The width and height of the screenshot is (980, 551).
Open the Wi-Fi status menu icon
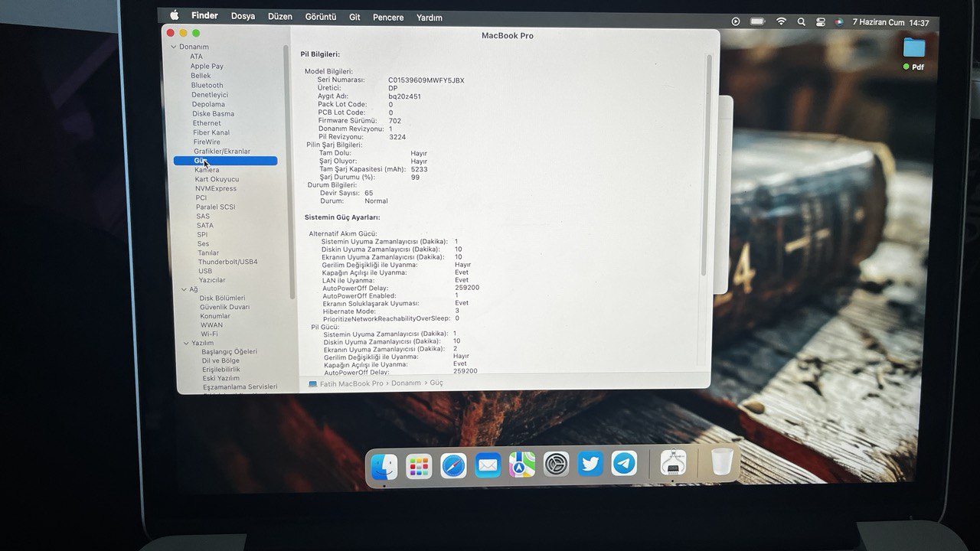pos(781,22)
